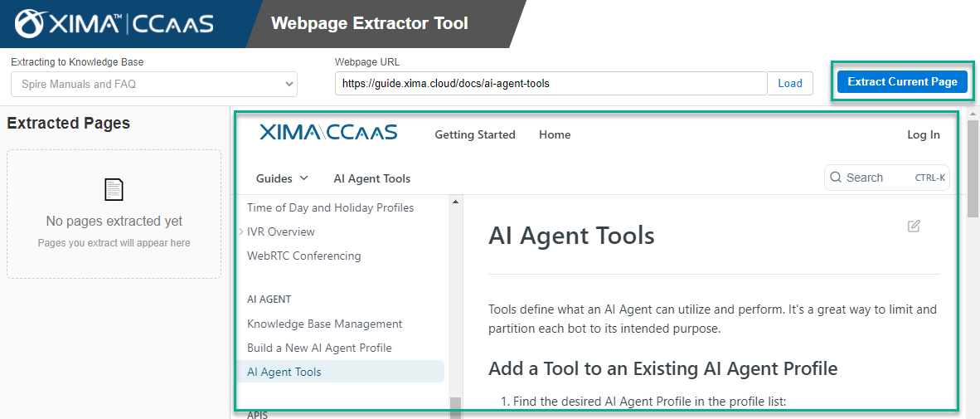
Task: Click the AI AGENT section label
Action: (269, 299)
